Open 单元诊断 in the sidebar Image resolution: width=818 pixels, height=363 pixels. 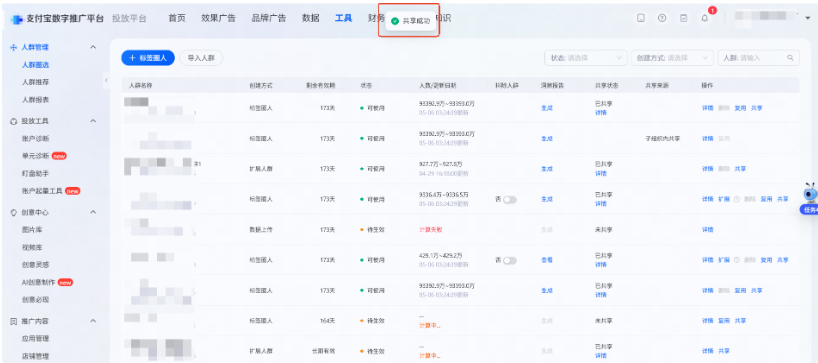click(35, 156)
